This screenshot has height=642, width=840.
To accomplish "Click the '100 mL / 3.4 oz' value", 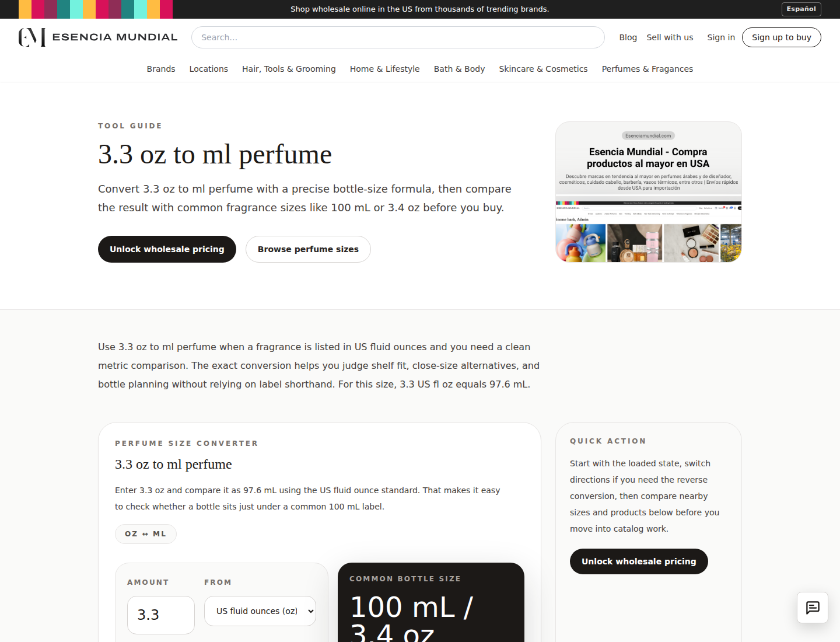I will tap(411, 620).
